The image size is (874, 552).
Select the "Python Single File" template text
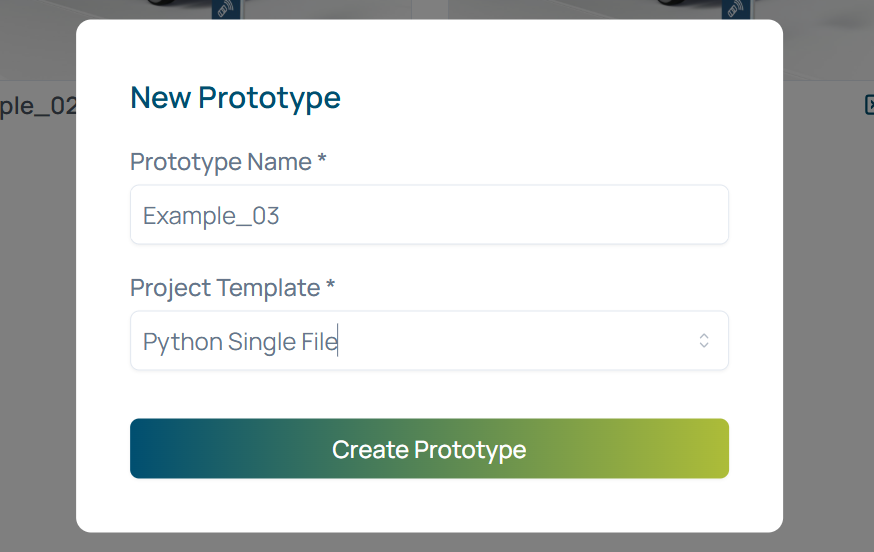click(240, 342)
